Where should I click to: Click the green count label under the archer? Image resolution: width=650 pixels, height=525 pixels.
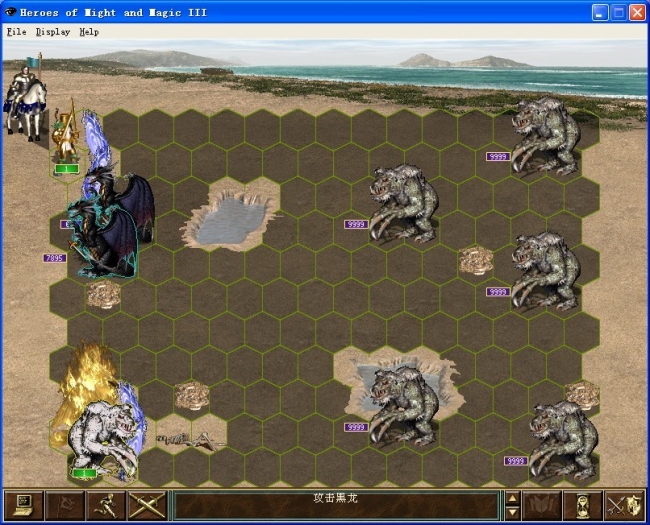(66, 169)
